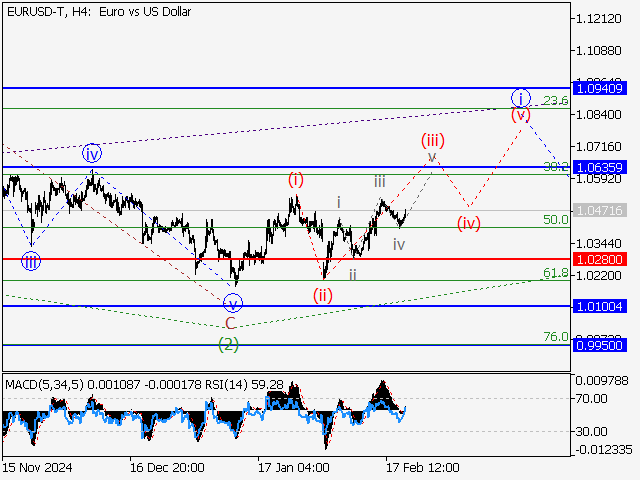Click the 1.04716 current price tag
This screenshot has height=480, width=640.
tap(600, 211)
